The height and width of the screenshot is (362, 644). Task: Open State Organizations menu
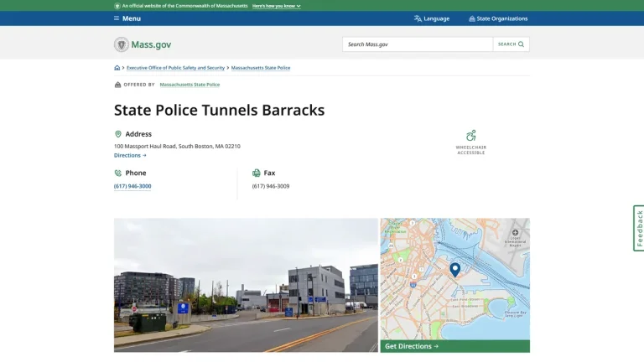498,18
